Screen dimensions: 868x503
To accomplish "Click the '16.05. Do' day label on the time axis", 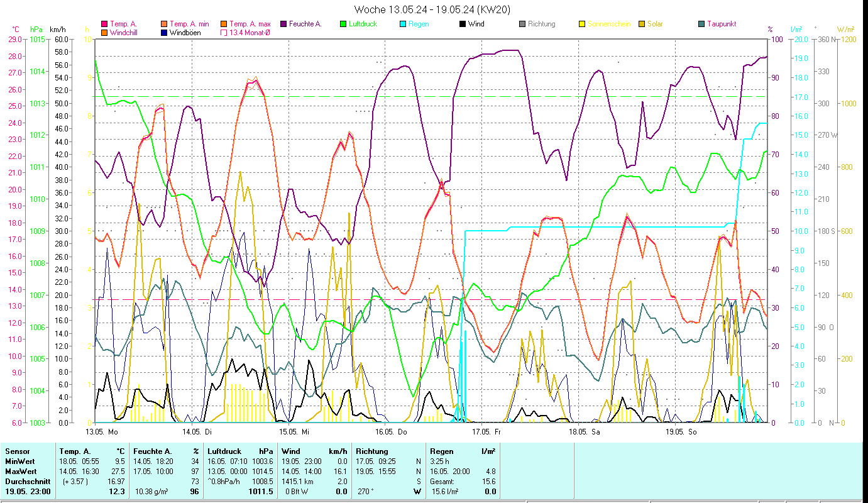I will click(x=391, y=432).
